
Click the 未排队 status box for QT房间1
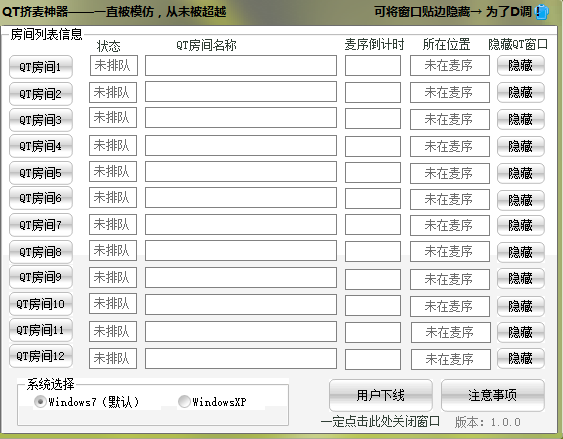(x=114, y=65)
